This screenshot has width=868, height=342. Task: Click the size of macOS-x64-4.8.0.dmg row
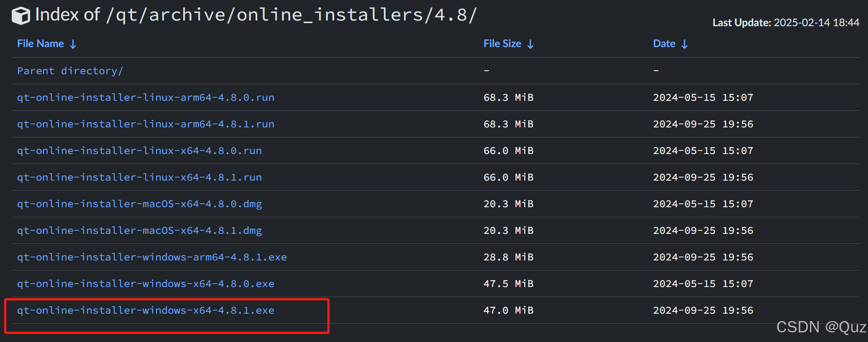[x=509, y=204]
